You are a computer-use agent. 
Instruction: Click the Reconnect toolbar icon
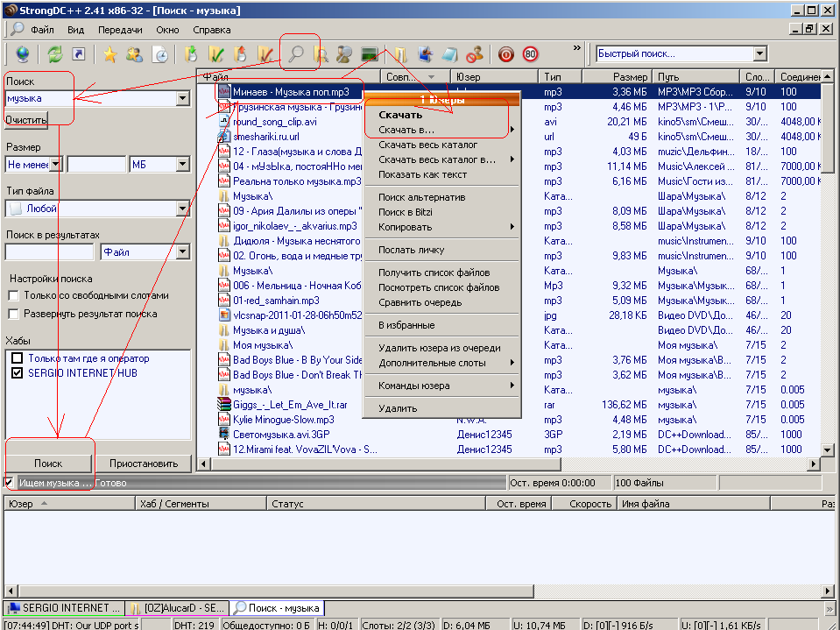click(x=53, y=53)
